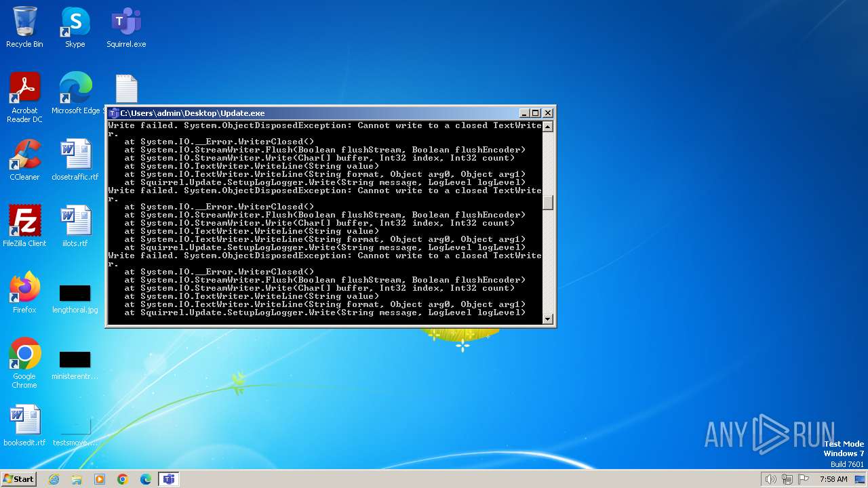Open File Explorer from taskbar

click(x=77, y=479)
